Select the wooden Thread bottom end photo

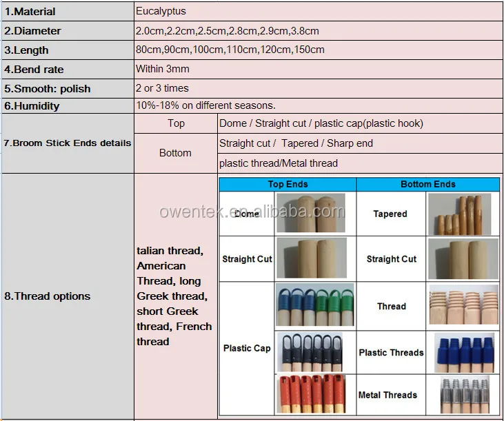click(462, 305)
